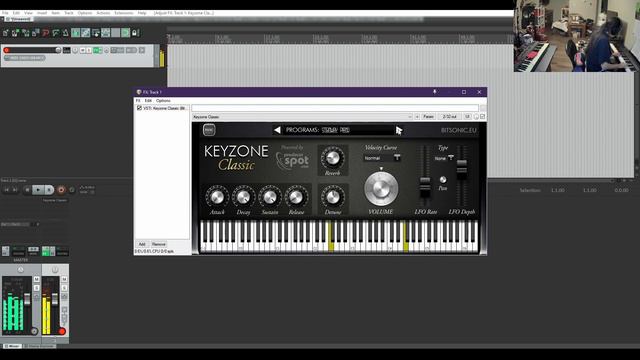
Task: Click the Detune knob
Action: coord(333,197)
